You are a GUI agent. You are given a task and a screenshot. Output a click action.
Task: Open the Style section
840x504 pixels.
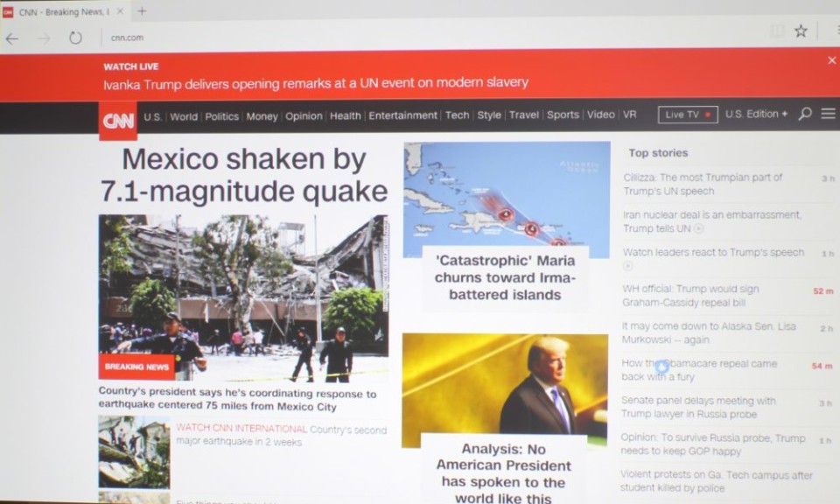tap(489, 115)
